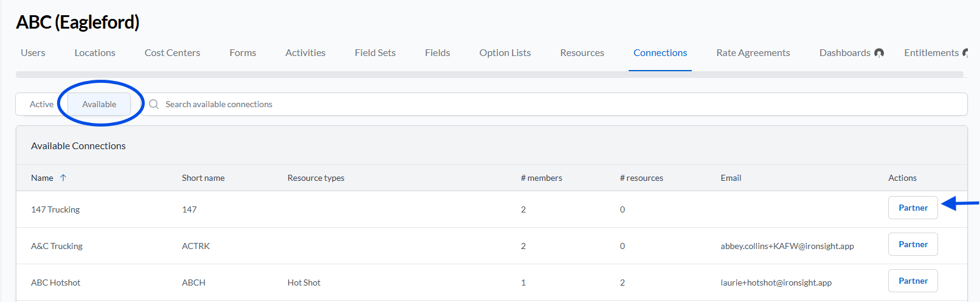Click the search magnifier icon
The width and height of the screenshot is (980, 302).
pyautogui.click(x=154, y=104)
